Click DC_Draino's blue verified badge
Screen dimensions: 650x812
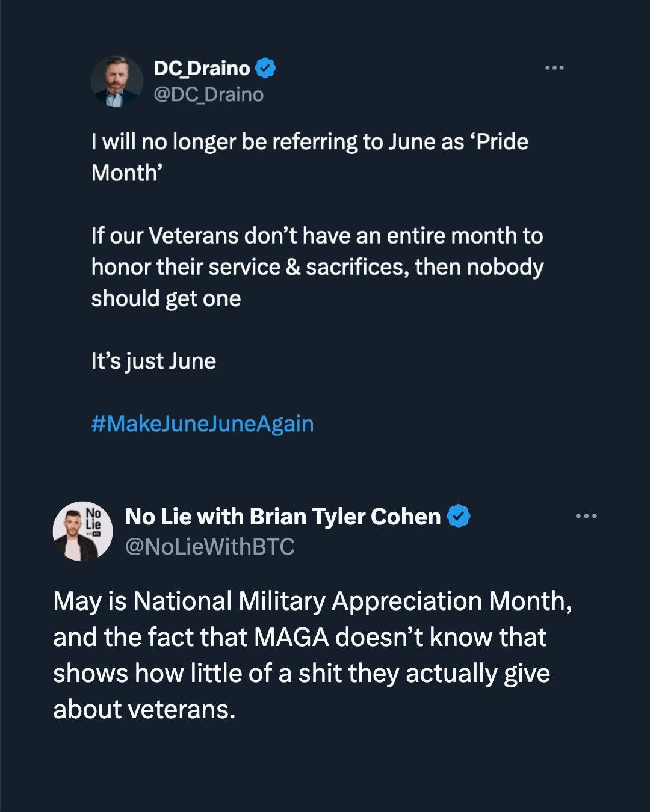[265, 68]
